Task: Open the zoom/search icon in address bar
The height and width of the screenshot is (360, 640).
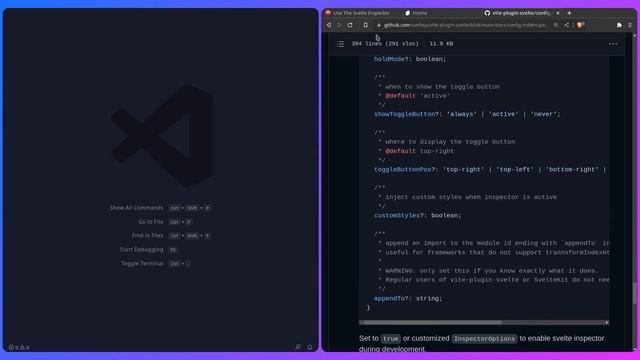Action: 556,25
